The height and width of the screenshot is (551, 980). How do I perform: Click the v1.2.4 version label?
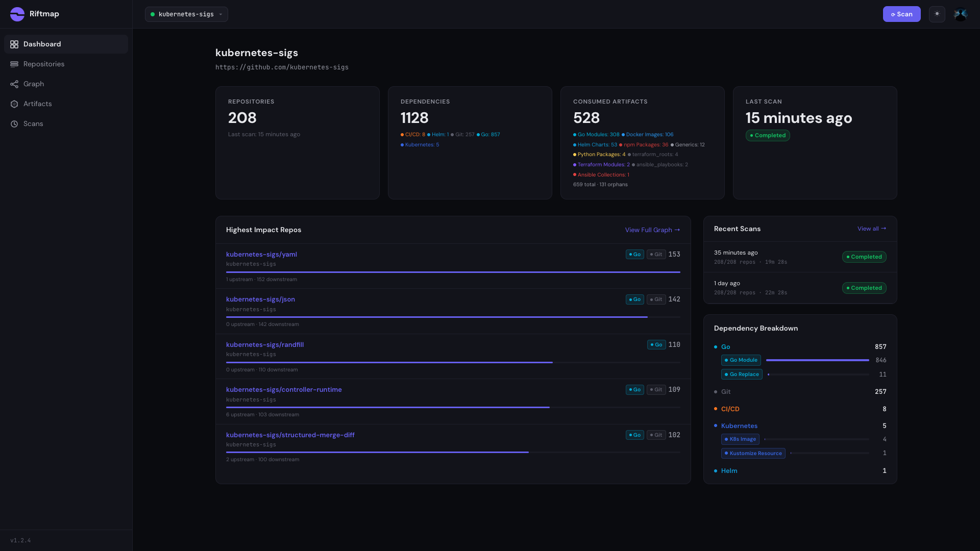(x=20, y=540)
